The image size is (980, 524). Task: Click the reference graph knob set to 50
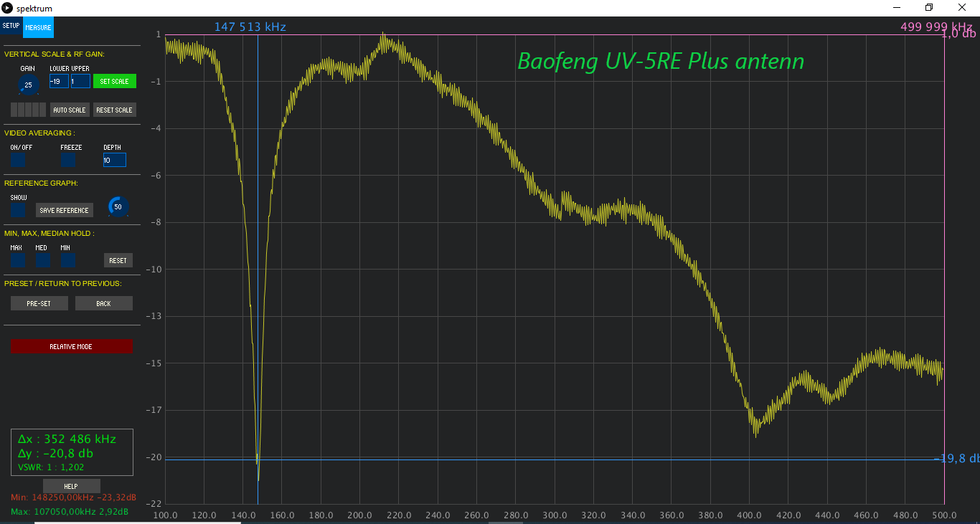[x=118, y=206]
